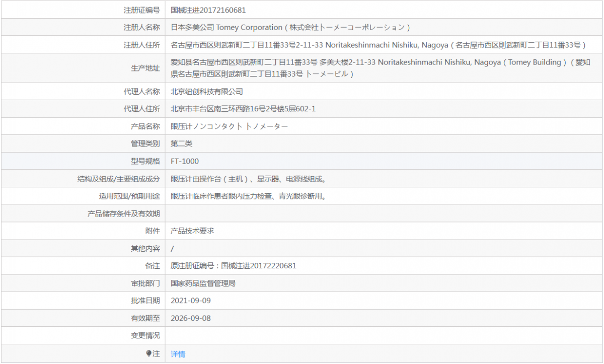Viewport: 604px width, 364px height.
Task: Click the 备注 label
Action: pyautogui.click(x=153, y=265)
